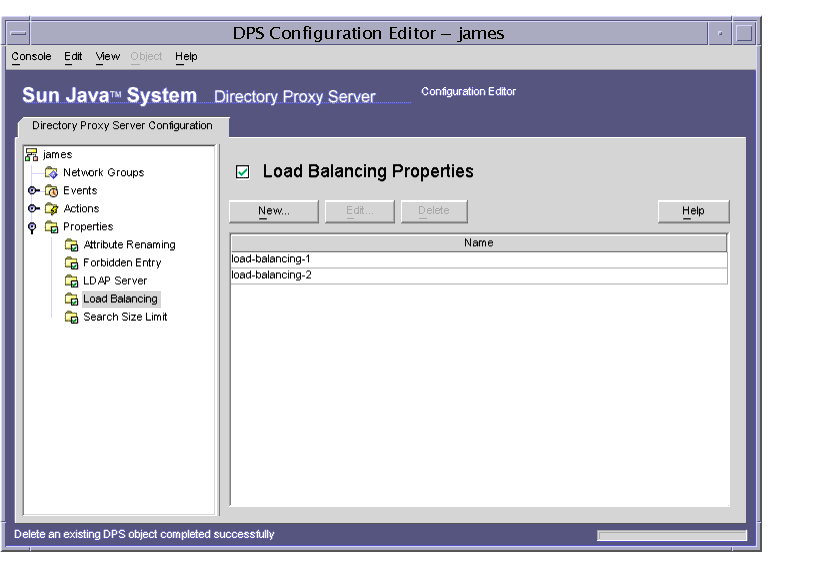Select the Forbidden Entry tree label
This screenshot has width=822, height=562.
pyautogui.click(x=122, y=263)
